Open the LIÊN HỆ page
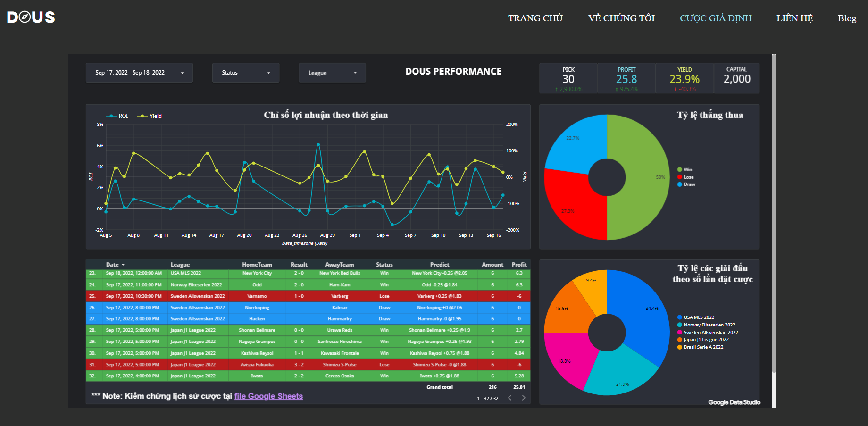The width and height of the screenshot is (868, 426). click(x=795, y=18)
